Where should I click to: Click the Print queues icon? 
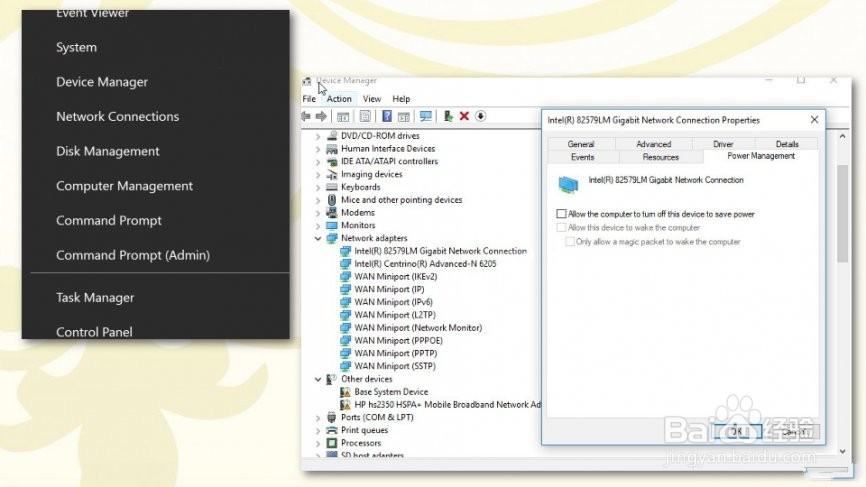point(332,430)
